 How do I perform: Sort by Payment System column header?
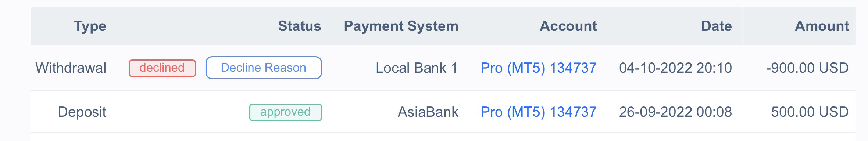(x=401, y=26)
